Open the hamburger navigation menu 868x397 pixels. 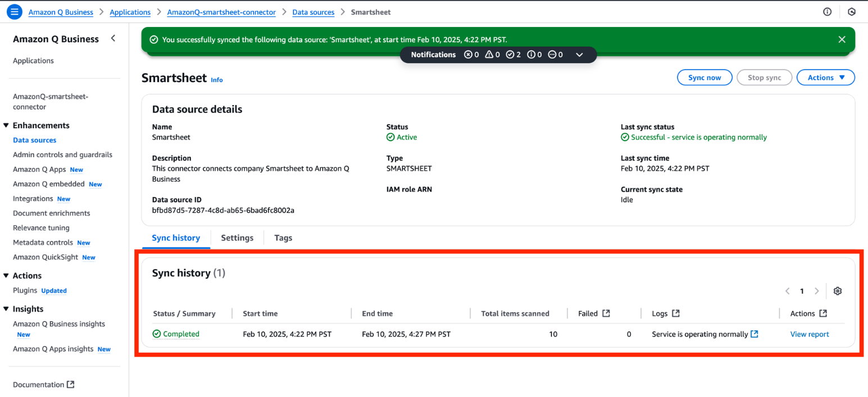coord(14,11)
